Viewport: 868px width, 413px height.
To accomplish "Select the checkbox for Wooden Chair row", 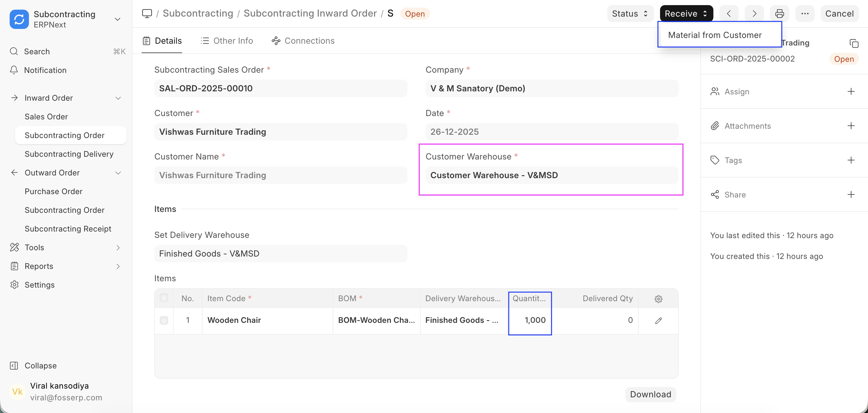I will tap(164, 320).
